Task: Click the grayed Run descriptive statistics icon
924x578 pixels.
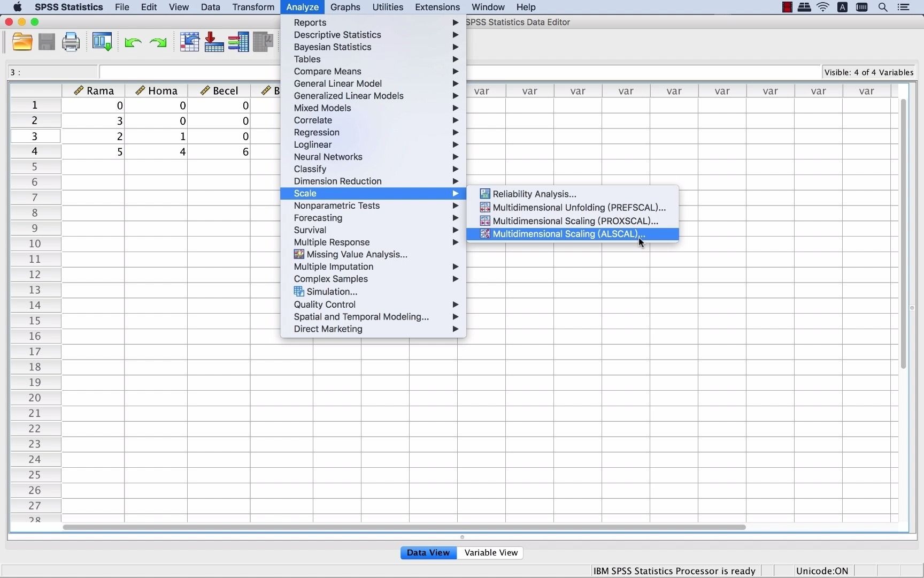Action: [263, 42]
